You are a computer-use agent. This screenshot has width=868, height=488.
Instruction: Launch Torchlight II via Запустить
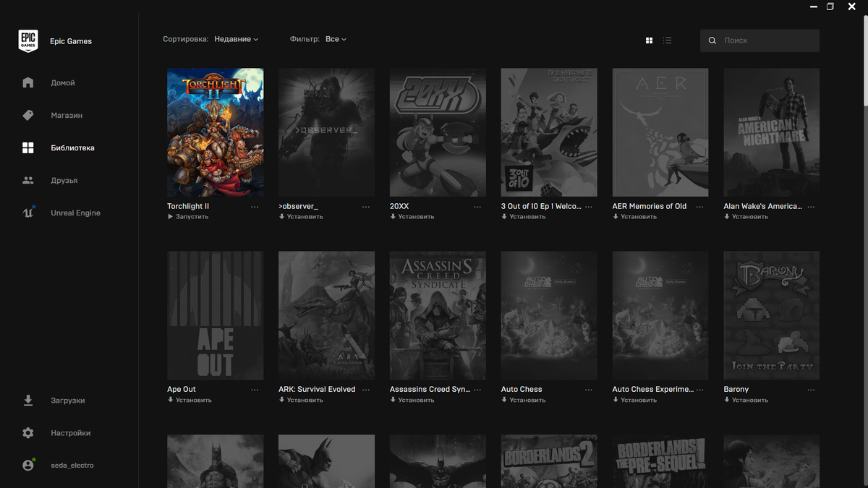point(188,217)
